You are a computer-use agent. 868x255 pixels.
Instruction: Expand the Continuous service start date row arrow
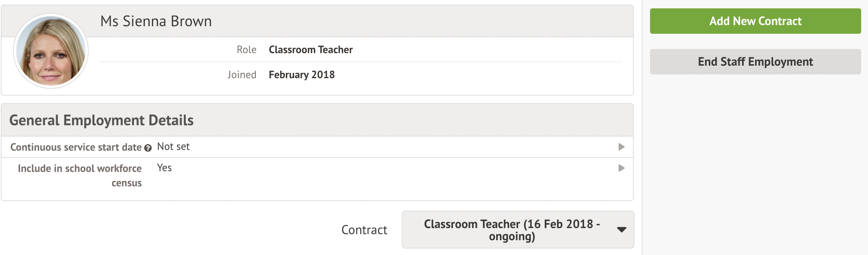tap(621, 147)
